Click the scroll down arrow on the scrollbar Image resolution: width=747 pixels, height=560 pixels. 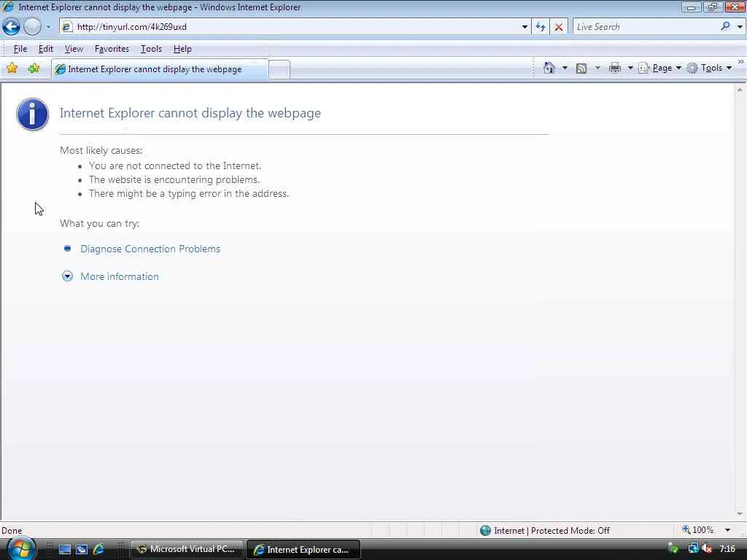(x=740, y=514)
